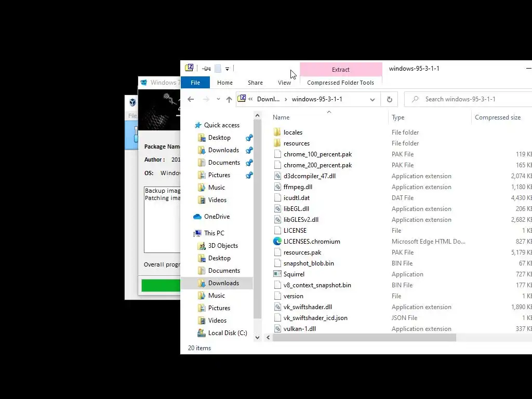Viewport: 532px width, 399px height.
Task: Go up one folder level arrow
Action: point(229,99)
